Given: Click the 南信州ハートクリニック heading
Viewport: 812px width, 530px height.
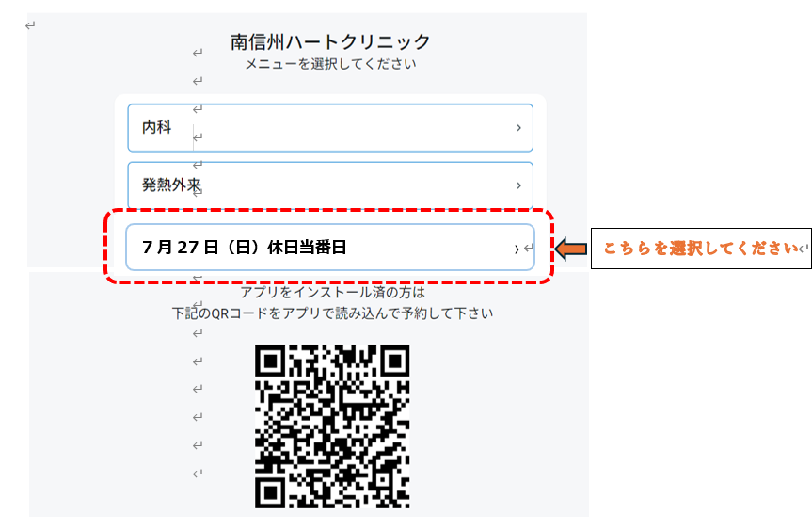Looking at the screenshot, I should tap(330, 41).
